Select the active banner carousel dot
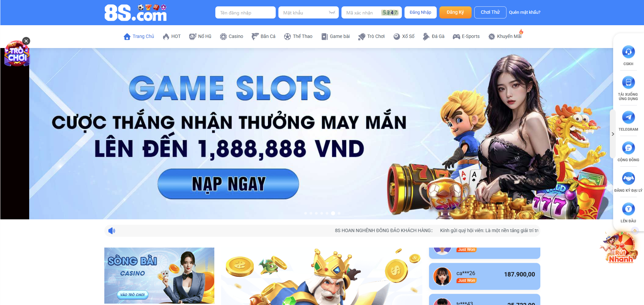 click(x=333, y=213)
